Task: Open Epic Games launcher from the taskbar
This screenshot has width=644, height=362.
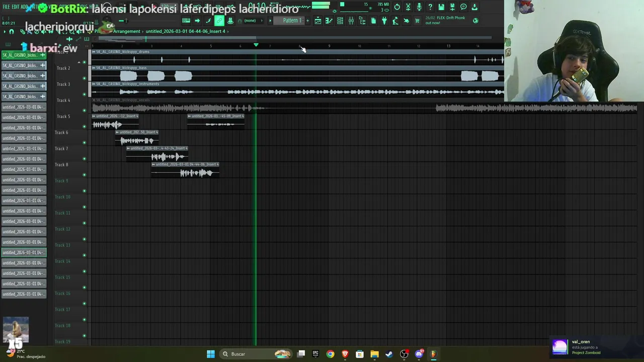Action: [315, 354]
